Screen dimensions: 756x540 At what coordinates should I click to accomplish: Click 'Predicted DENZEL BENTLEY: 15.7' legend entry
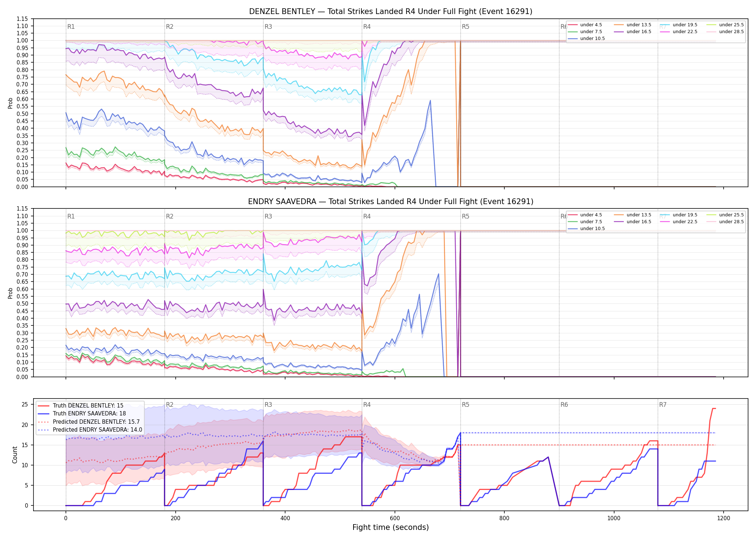tap(89, 422)
